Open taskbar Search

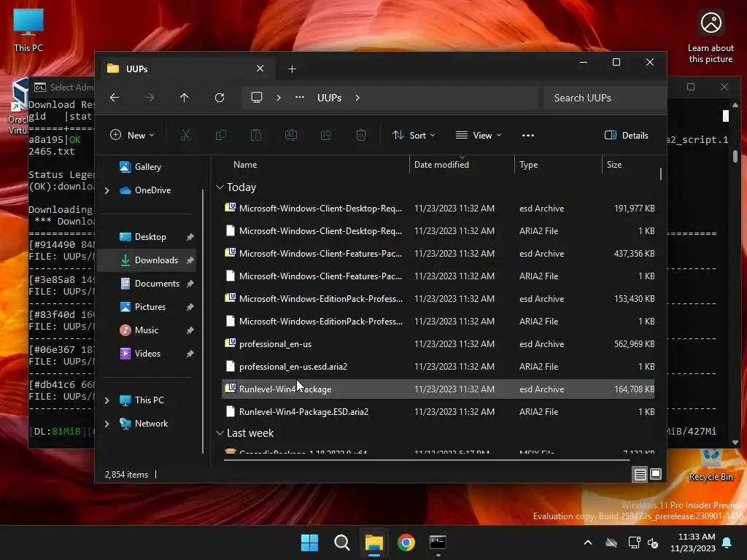point(341,542)
